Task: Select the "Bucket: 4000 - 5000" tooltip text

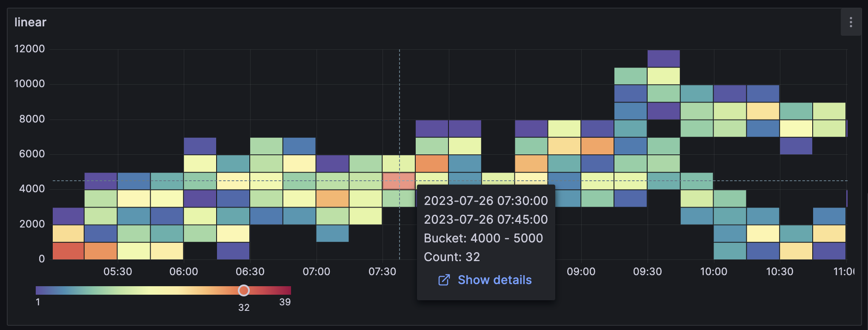Action: coord(483,238)
